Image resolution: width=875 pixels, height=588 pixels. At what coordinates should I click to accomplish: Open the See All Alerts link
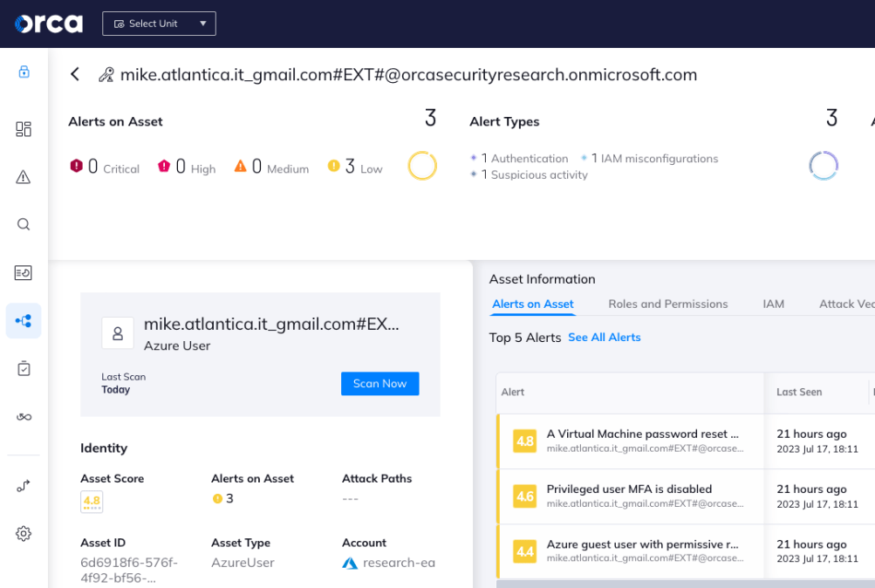(605, 338)
